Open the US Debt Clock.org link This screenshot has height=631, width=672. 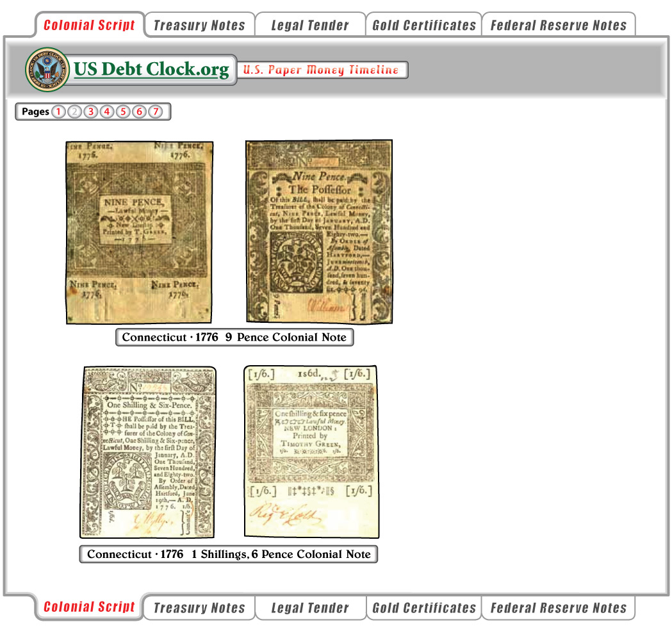click(x=151, y=69)
